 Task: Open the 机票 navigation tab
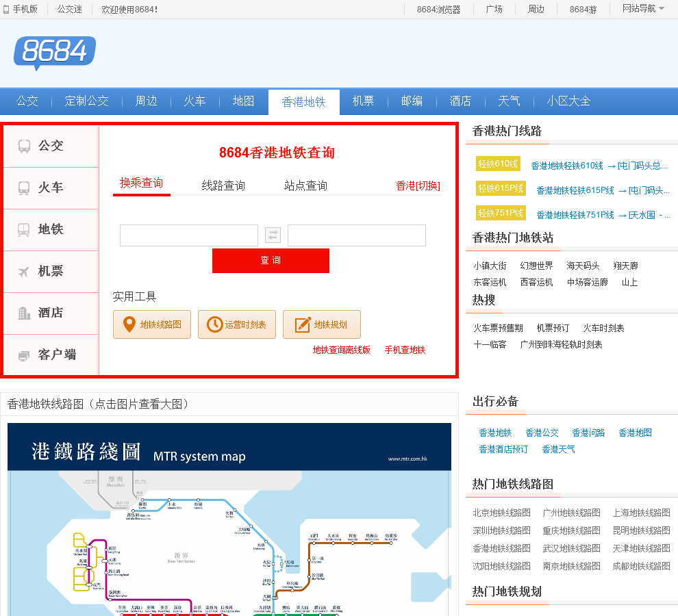coord(363,101)
